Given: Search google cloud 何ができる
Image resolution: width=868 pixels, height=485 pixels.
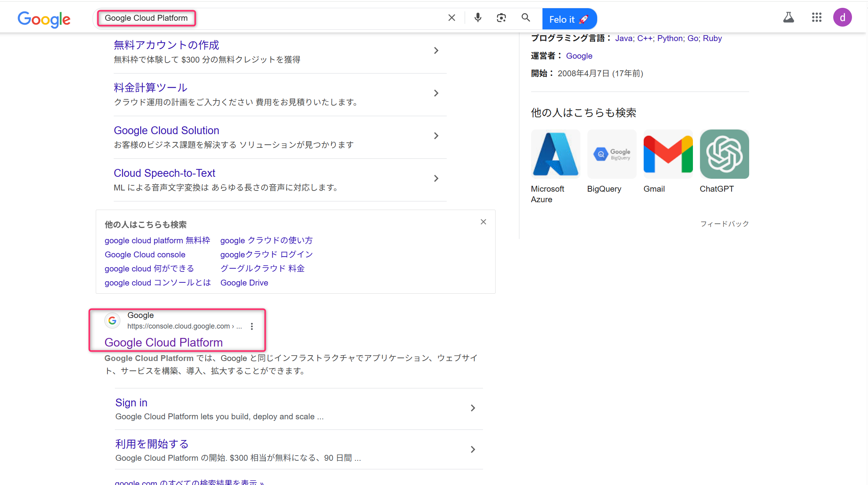Looking at the screenshot, I should pos(149,269).
